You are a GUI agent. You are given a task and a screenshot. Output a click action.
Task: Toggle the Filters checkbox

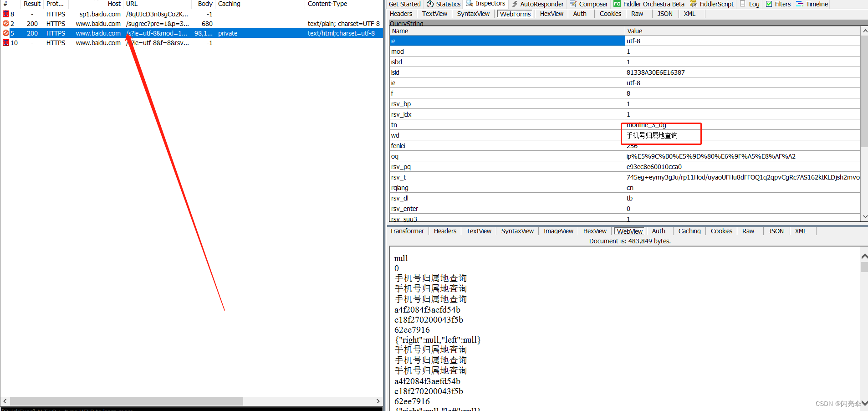(769, 4)
